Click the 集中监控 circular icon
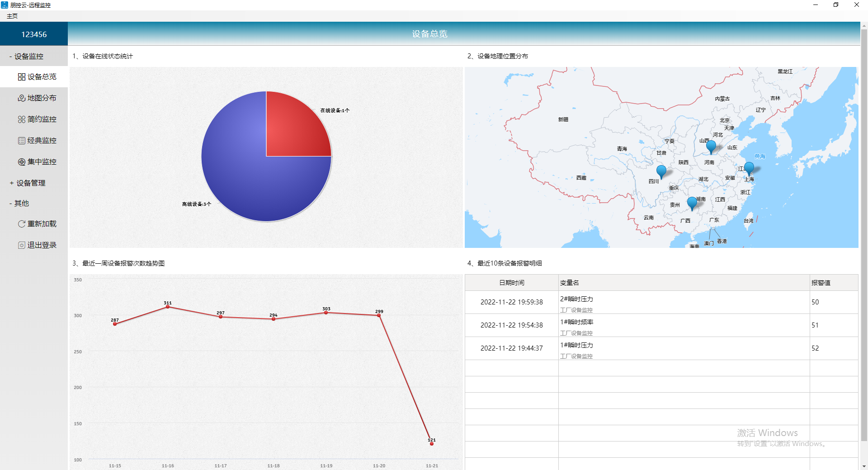Image resolution: width=868 pixels, height=470 pixels. coord(21,162)
